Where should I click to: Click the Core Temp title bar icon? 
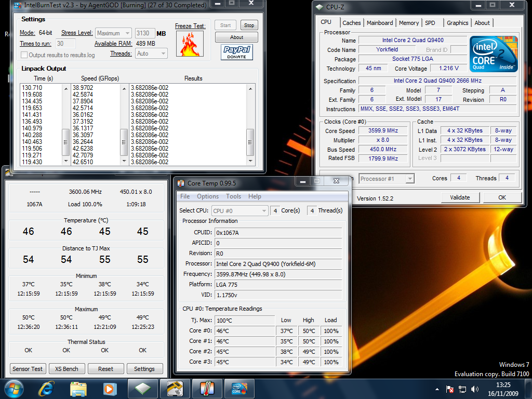(181, 183)
